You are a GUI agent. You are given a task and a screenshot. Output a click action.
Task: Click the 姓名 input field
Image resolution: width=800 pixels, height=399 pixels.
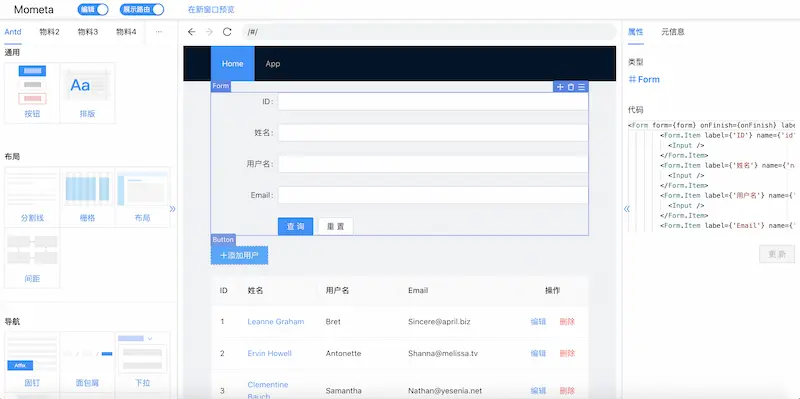coord(433,133)
